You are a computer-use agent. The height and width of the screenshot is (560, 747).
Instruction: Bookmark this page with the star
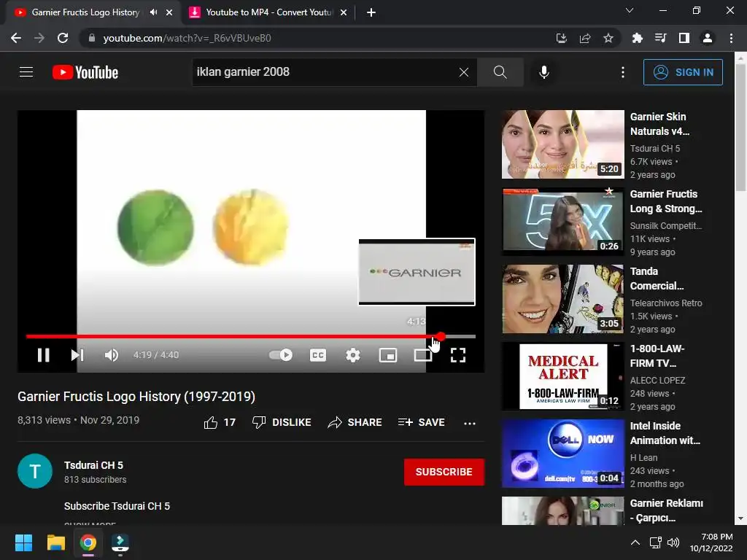click(608, 38)
